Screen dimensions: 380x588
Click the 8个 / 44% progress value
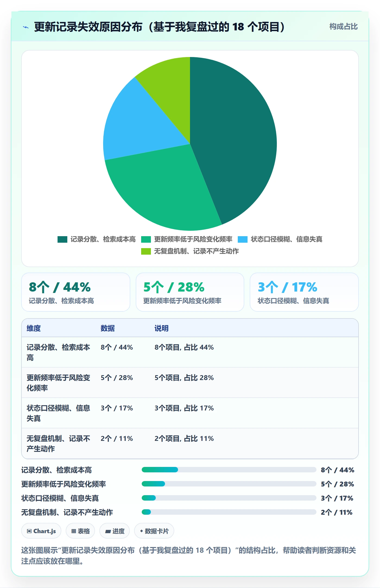point(337,470)
